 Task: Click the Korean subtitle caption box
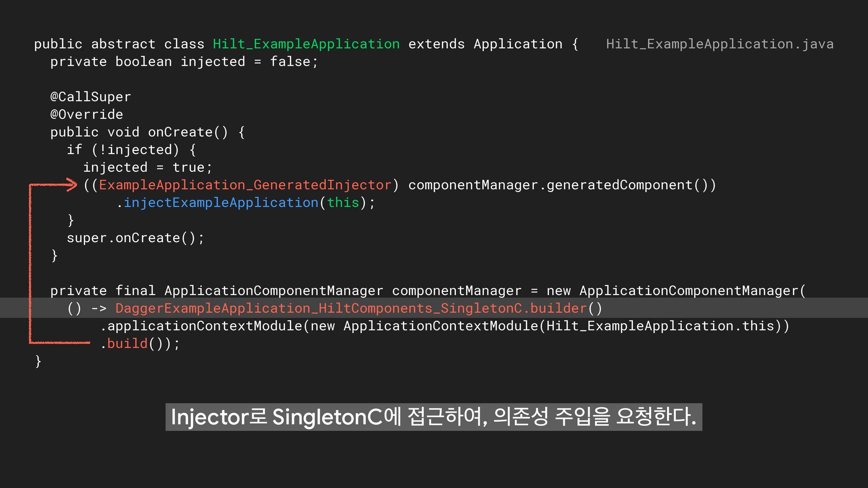(x=434, y=417)
